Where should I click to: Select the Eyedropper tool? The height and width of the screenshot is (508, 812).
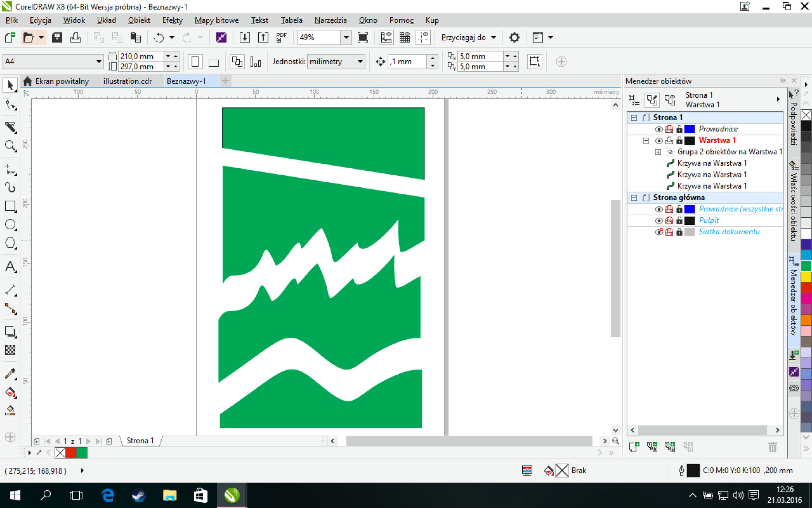point(10,374)
